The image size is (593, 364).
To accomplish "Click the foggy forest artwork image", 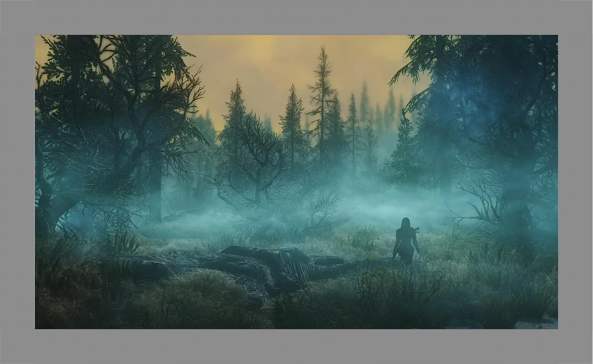I will pyautogui.click(x=296, y=182).
